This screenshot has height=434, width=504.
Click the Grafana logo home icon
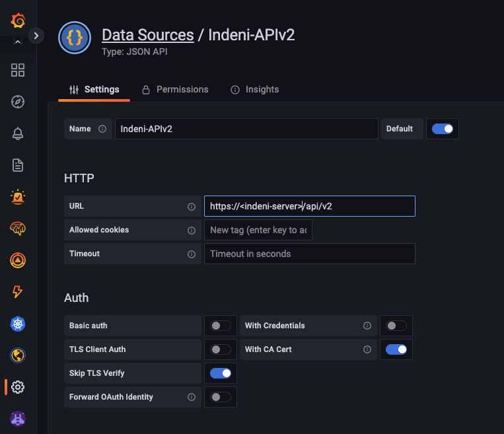[x=18, y=21]
